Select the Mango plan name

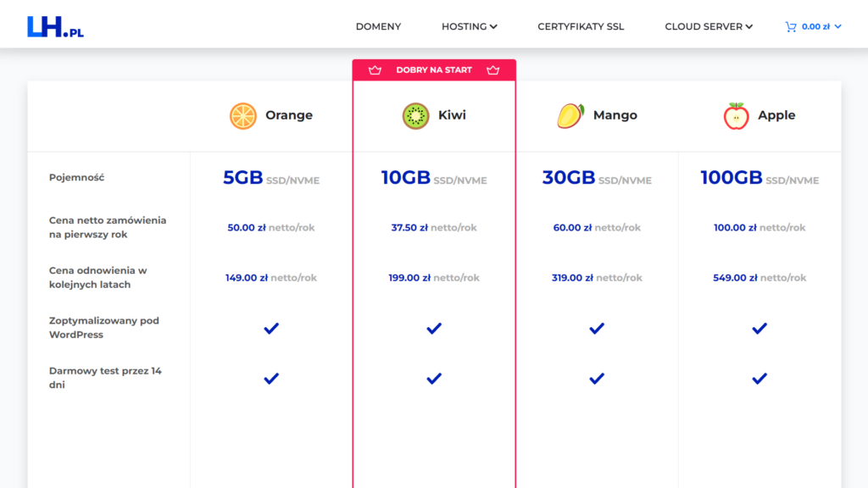point(615,115)
